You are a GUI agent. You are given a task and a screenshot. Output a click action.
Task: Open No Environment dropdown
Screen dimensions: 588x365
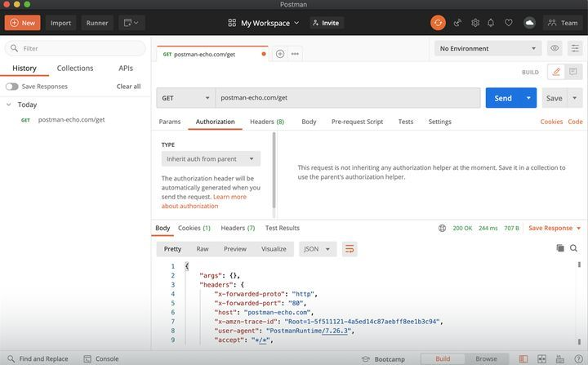488,48
